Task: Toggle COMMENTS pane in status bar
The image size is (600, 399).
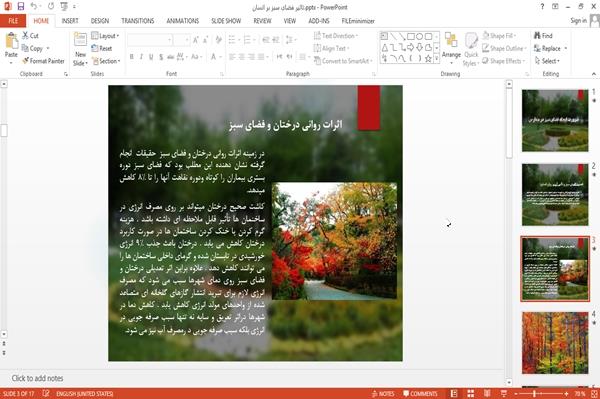Action: 420,394
